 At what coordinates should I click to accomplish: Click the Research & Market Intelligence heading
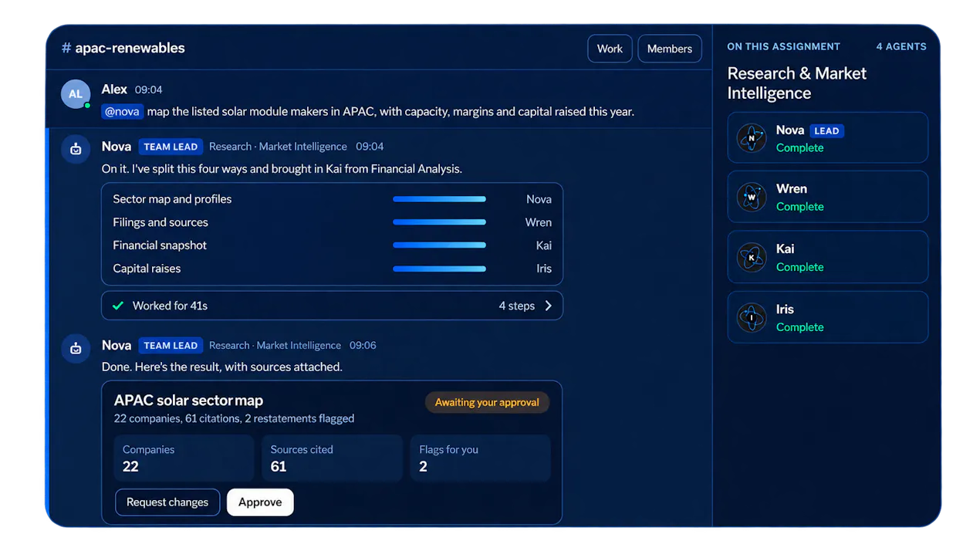click(797, 83)
